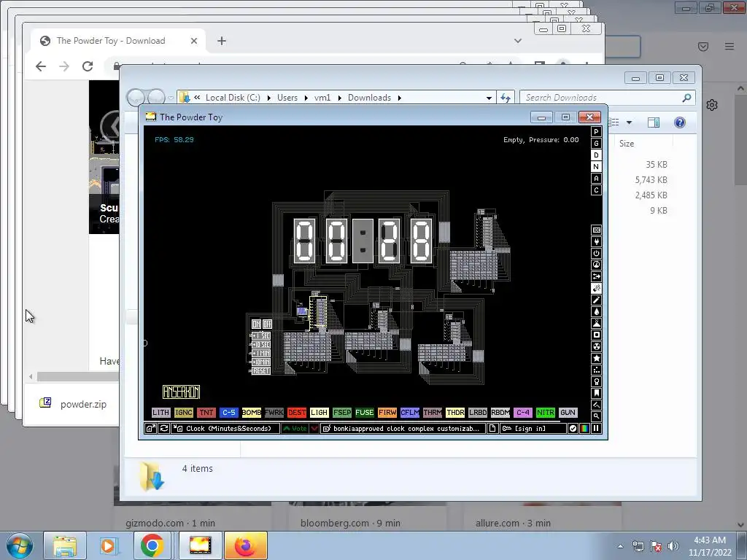Open the Powders (flask) category
This screenshot has width=747, height=560.
pos(596,323)
